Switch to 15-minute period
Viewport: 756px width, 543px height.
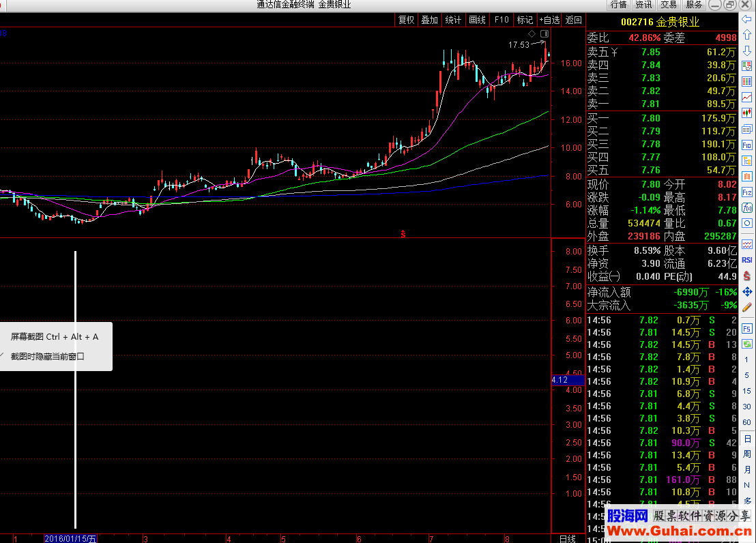point(747,391)
